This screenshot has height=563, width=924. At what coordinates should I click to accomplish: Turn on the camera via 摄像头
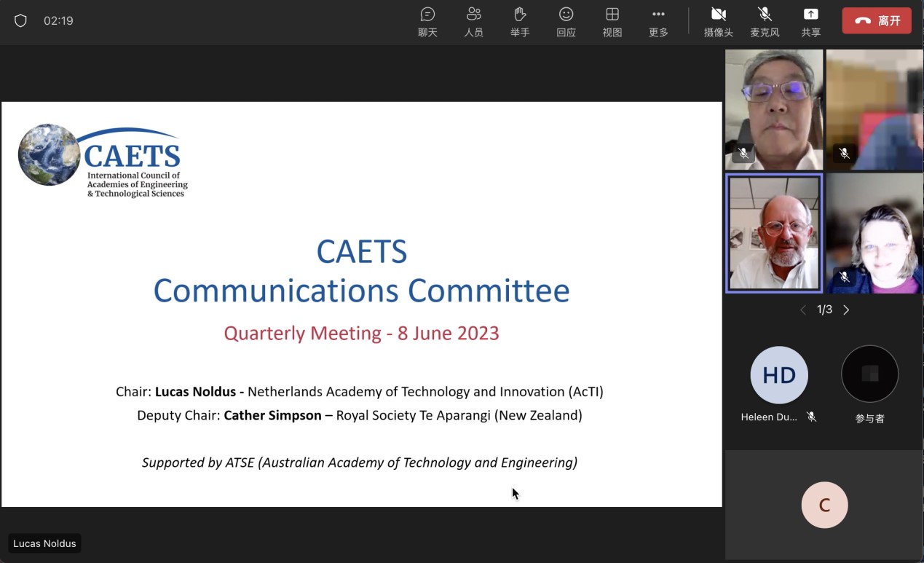click(x=718, y=20)
